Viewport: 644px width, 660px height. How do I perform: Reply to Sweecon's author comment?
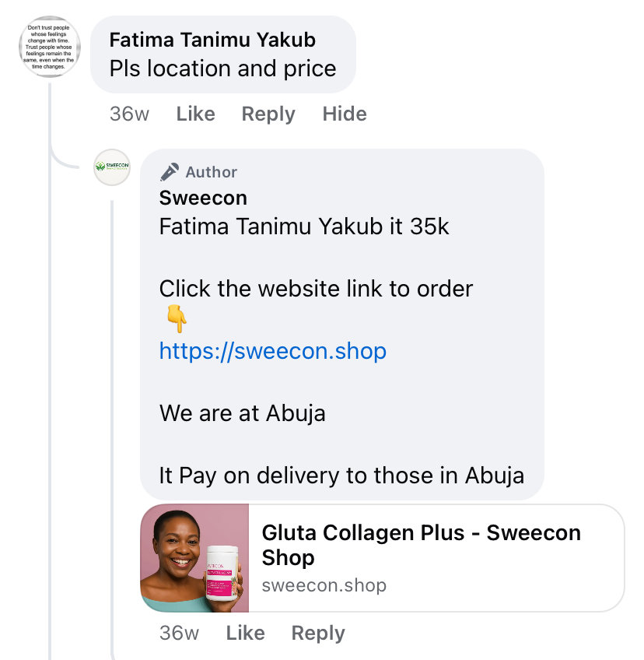(318, 633)
